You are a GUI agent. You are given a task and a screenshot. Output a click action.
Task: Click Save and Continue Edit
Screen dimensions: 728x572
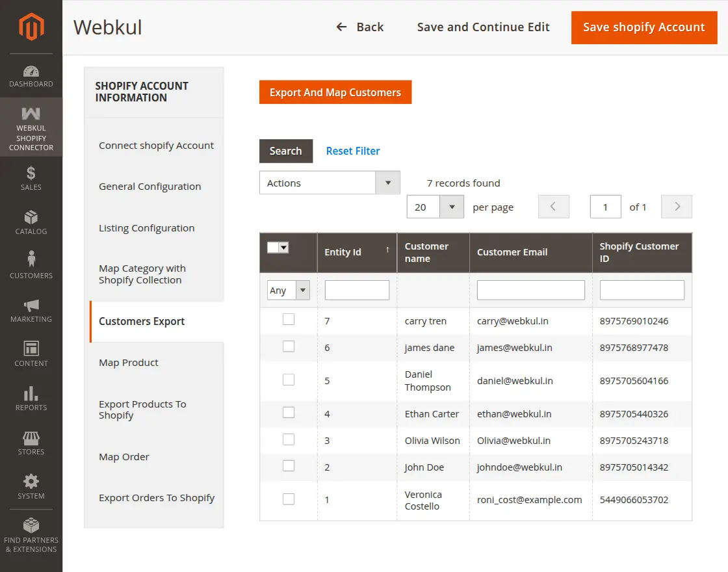tap(484, 27)
